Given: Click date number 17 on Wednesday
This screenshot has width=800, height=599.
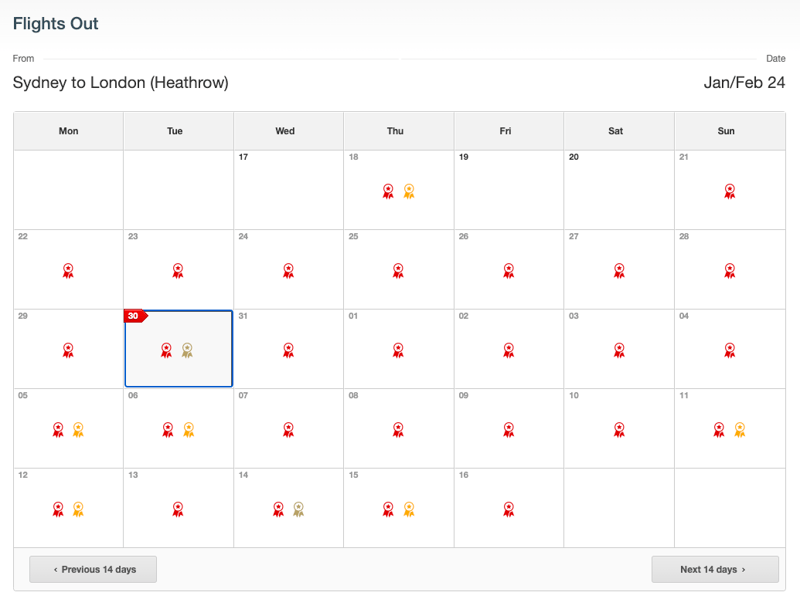Looking at the screenshot, I should [243, 157].
